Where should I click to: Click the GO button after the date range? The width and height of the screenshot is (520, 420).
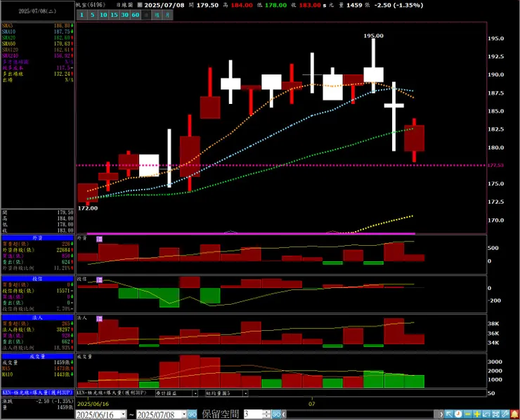click(x=193, y=414)
